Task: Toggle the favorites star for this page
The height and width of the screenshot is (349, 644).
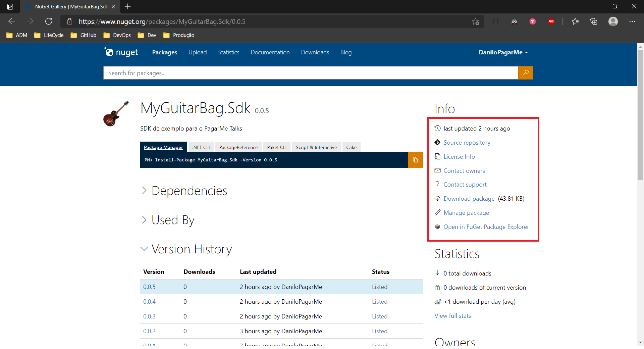Action: point(476,21)
